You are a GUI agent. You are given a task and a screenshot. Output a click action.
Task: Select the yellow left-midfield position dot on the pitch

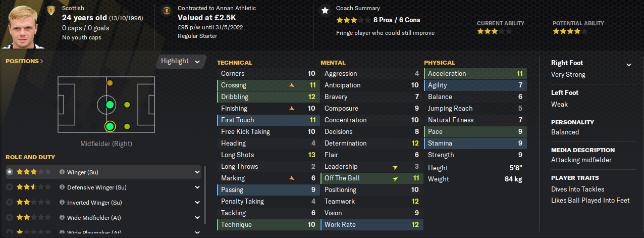click(110, 83)
